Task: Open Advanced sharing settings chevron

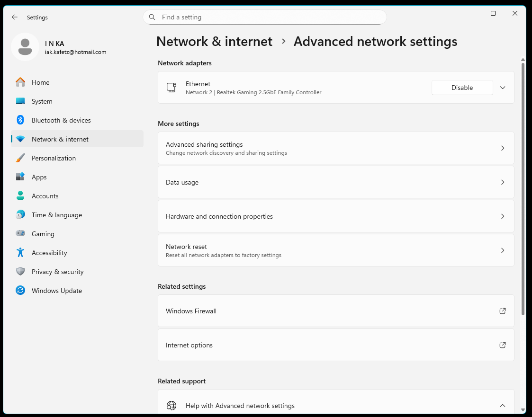Action: 503,148
